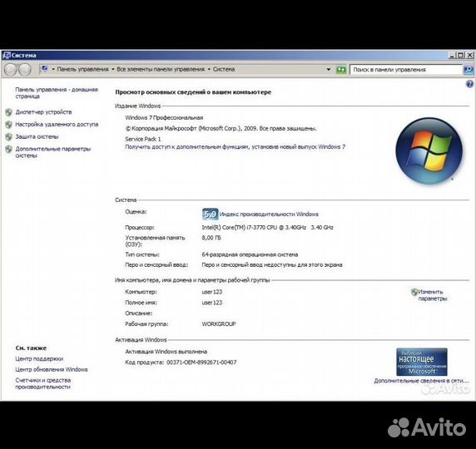Click the Просмотр основных сведений heading

[193, 92]
